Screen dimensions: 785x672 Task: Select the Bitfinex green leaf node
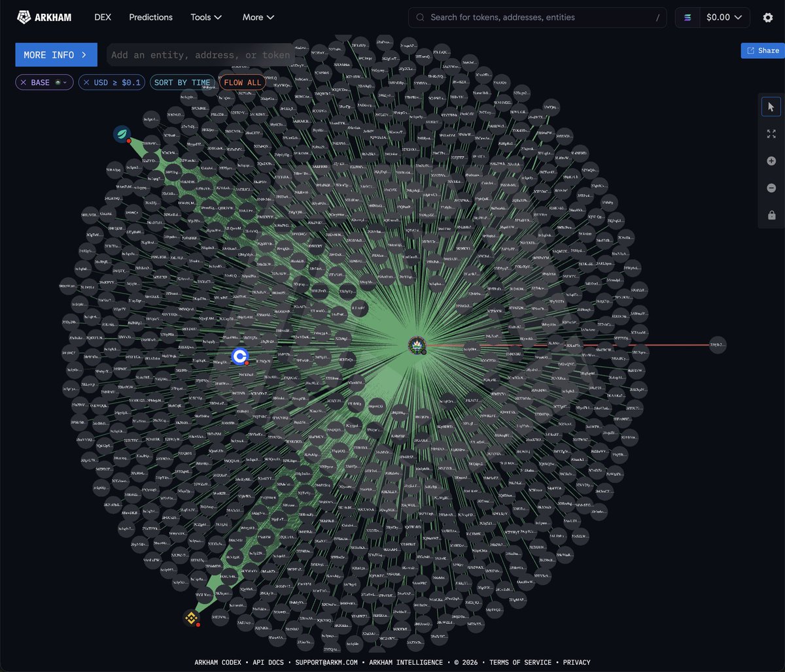(122, 135)
